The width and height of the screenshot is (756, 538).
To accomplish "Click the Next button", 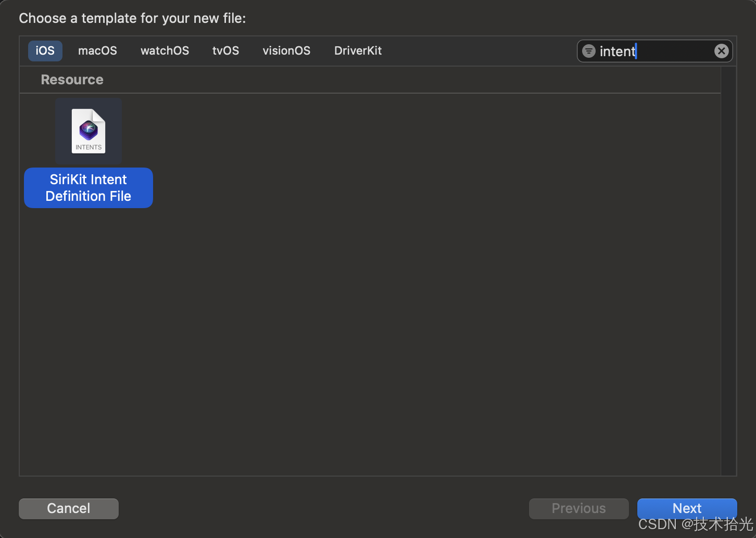I will pos(687,508).
